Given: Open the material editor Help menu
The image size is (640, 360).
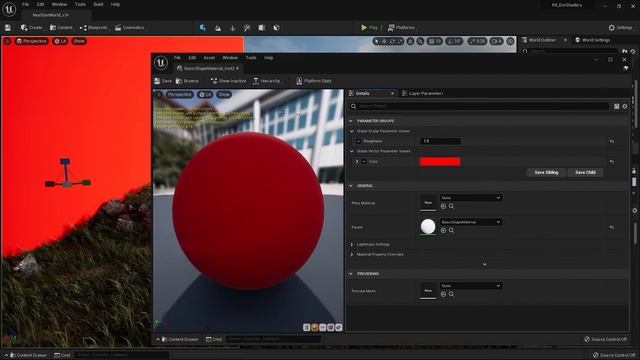Looking at the screenshot, I should tap(268, 58).
